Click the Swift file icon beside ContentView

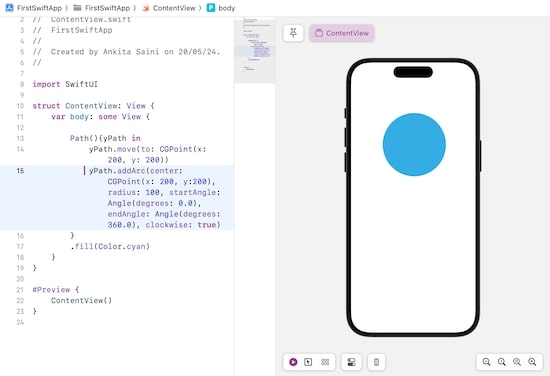146,8
